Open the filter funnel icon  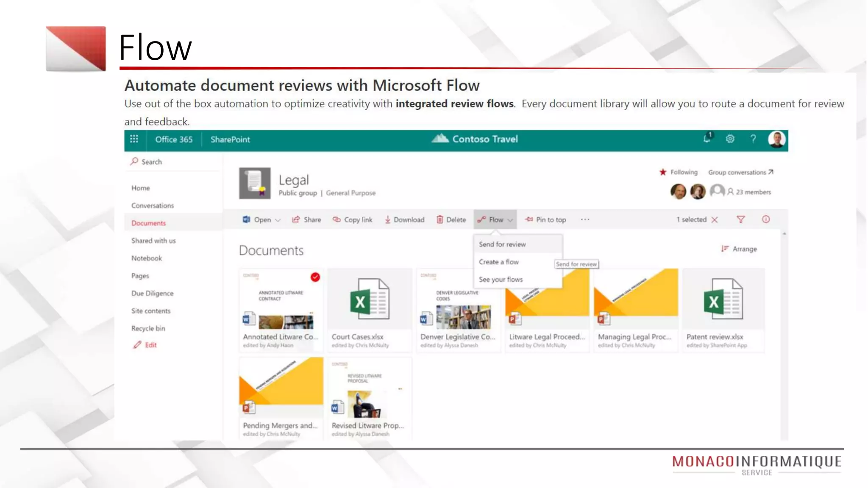(740, 219)
